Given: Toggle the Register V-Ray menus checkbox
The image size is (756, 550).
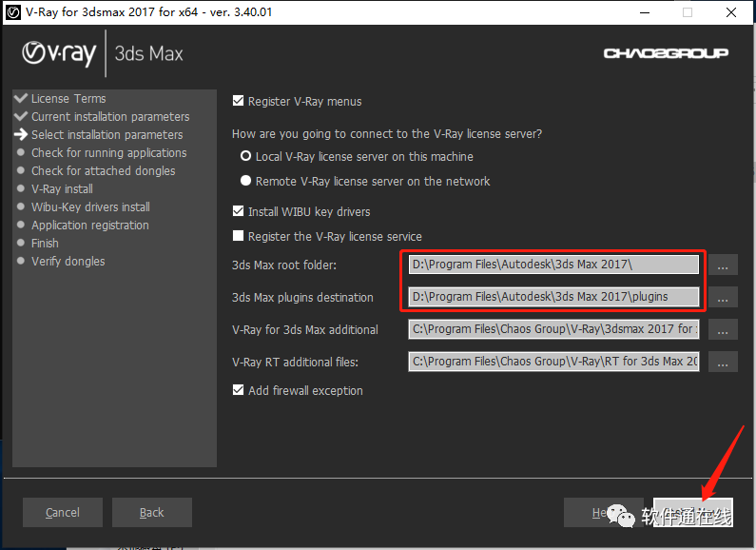Looking at the screenshot, I should click(238, 101).
